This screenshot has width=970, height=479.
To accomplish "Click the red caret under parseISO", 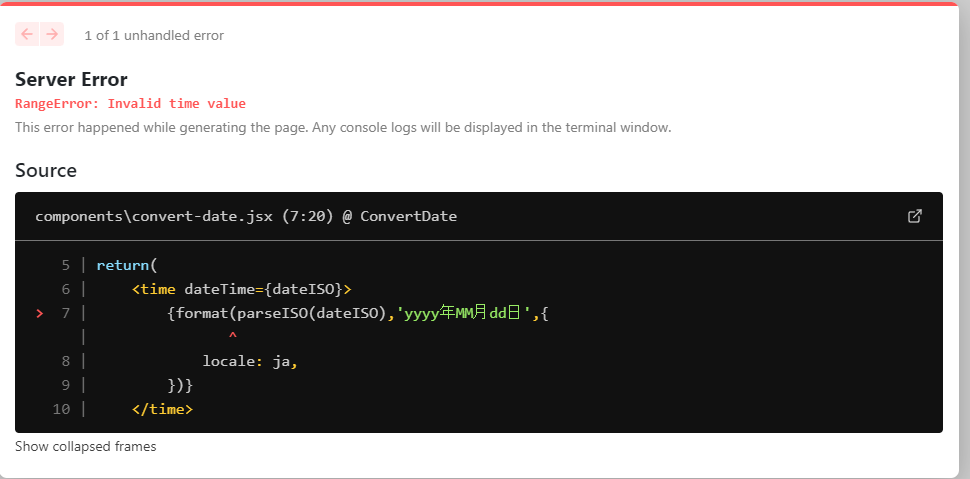I will tap(232, 337).
